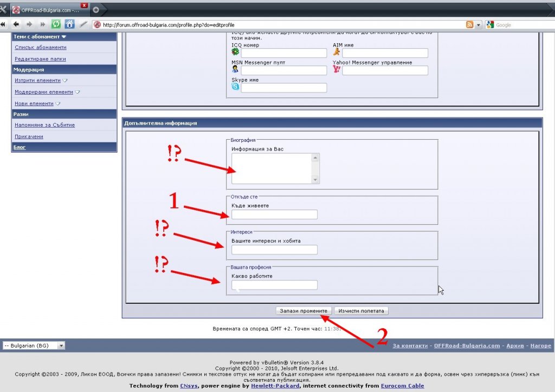Viewport: 555px width, 392px height.
Task: Open the CNsys link
Action: [189, 386]
